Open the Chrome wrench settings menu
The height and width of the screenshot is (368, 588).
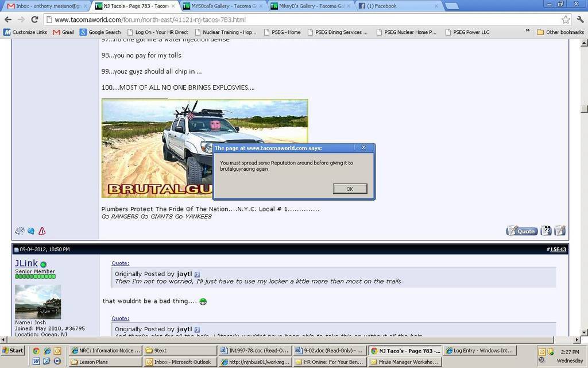580,20
